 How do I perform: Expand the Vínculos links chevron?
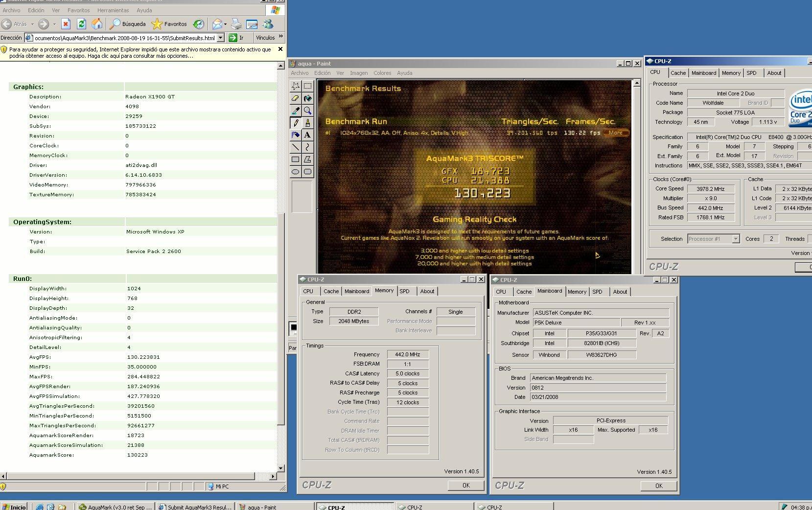281,37
